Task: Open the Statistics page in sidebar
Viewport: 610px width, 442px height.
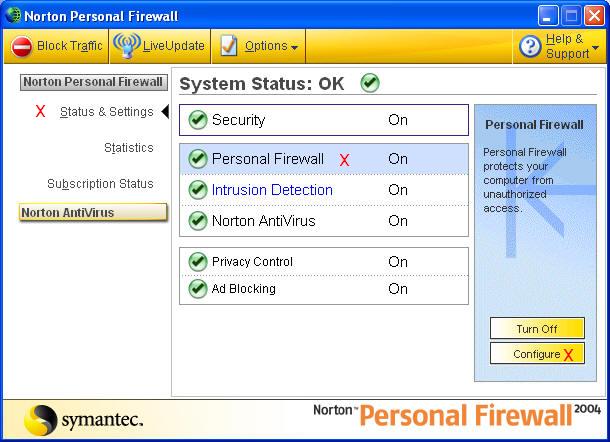Action: click(129, 148)
